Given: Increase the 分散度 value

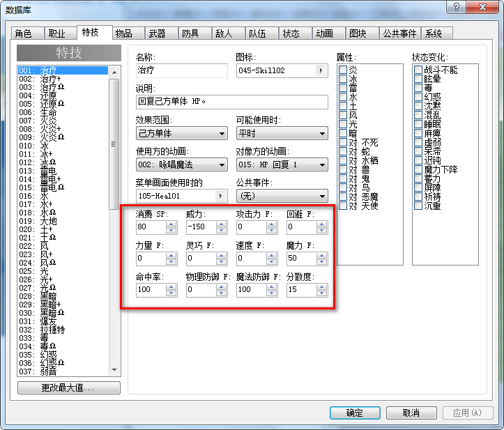Looking at the screenshot, I should (322, 287).
